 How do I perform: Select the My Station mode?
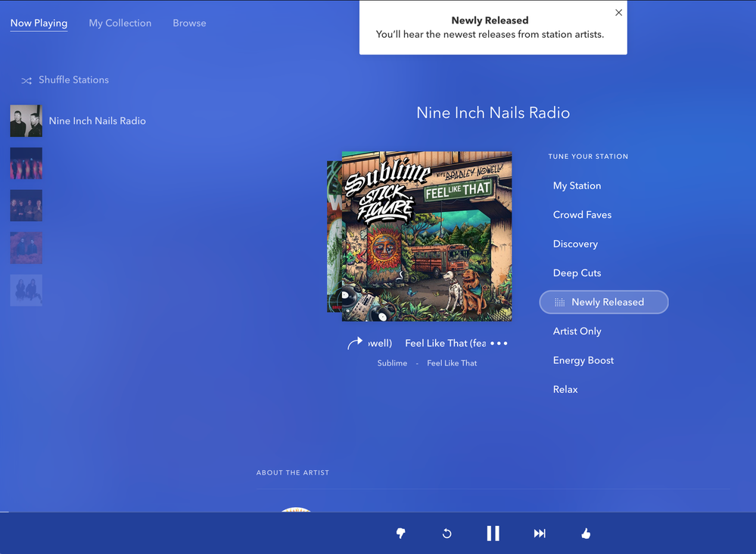pyautogui.click(x=577, y=185)
